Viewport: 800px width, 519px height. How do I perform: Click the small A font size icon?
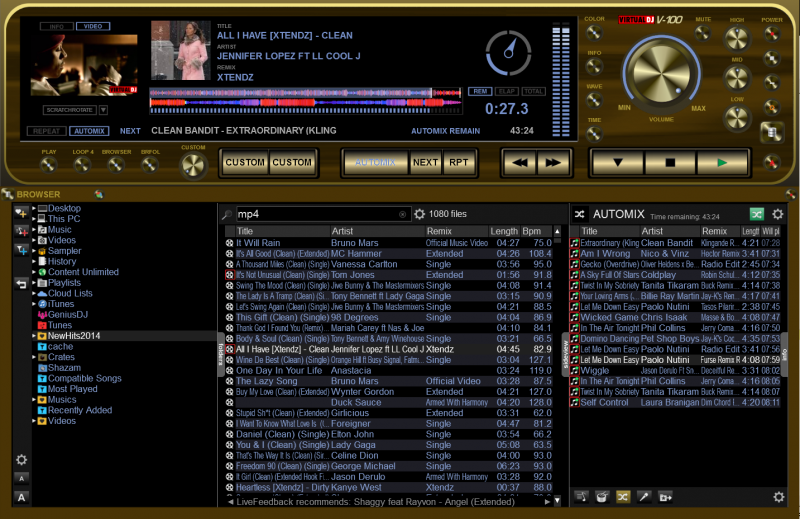(21, 479)
